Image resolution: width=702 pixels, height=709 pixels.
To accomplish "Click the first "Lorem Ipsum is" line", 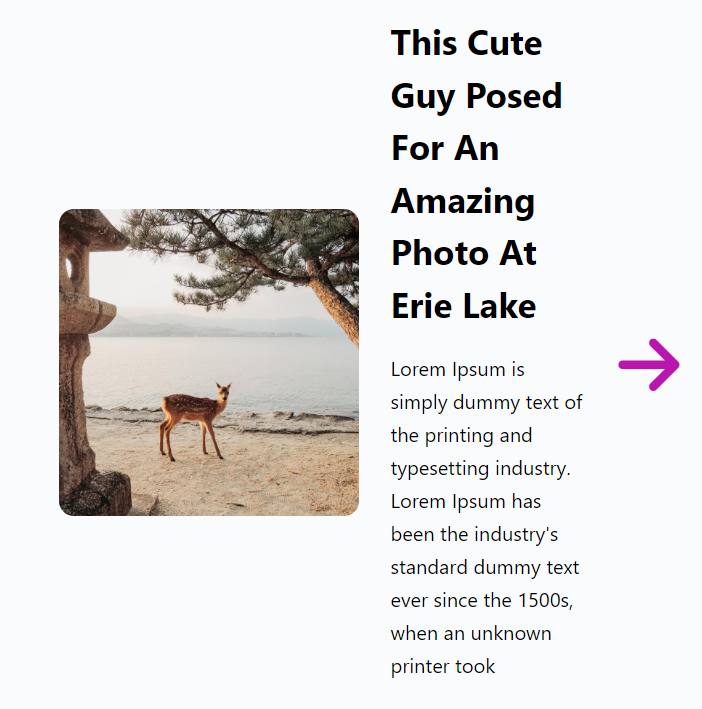I will click(x=457, y=370).
